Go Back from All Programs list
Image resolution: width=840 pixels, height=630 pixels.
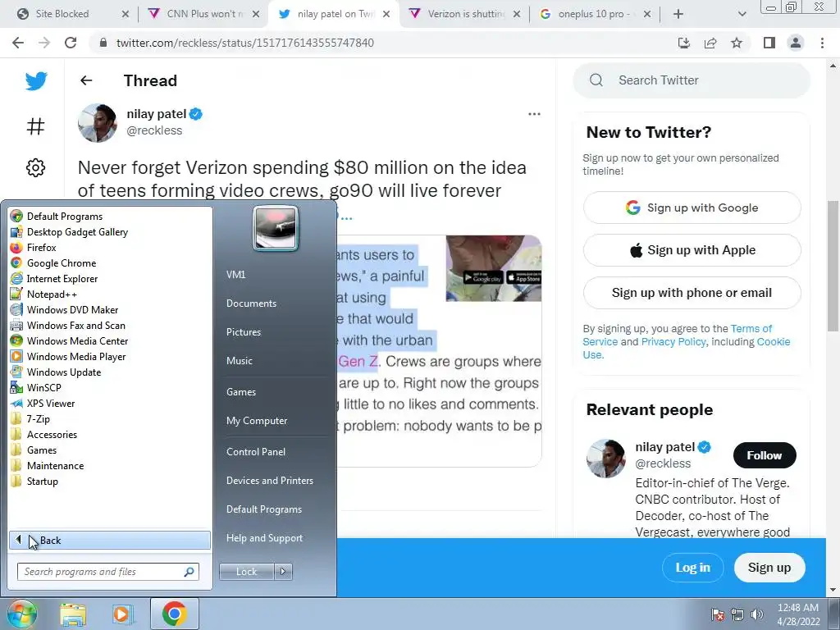click(x=110, y=540)
